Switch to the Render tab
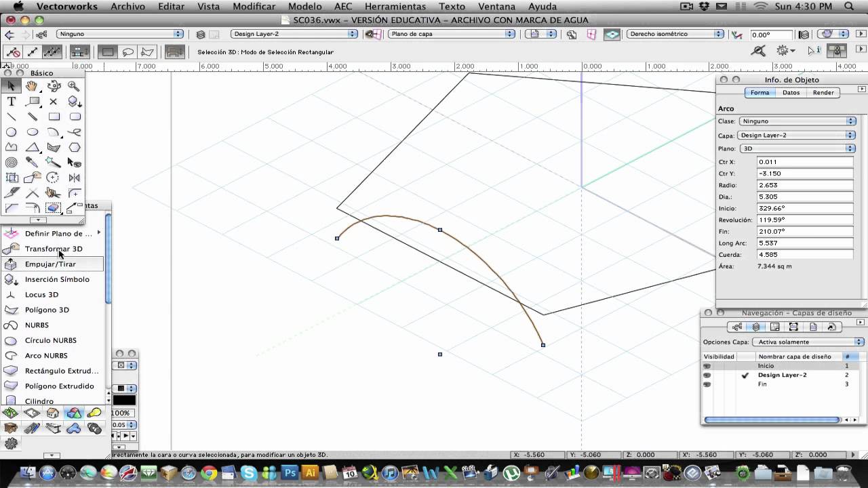This screenshot has height=488, width=868. click(x=823, y=93)
